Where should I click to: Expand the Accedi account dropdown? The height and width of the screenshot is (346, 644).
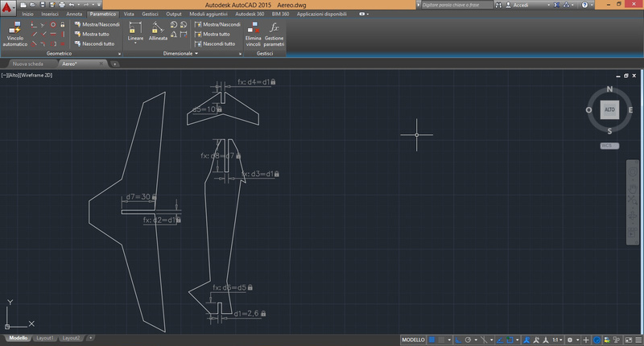547,4
